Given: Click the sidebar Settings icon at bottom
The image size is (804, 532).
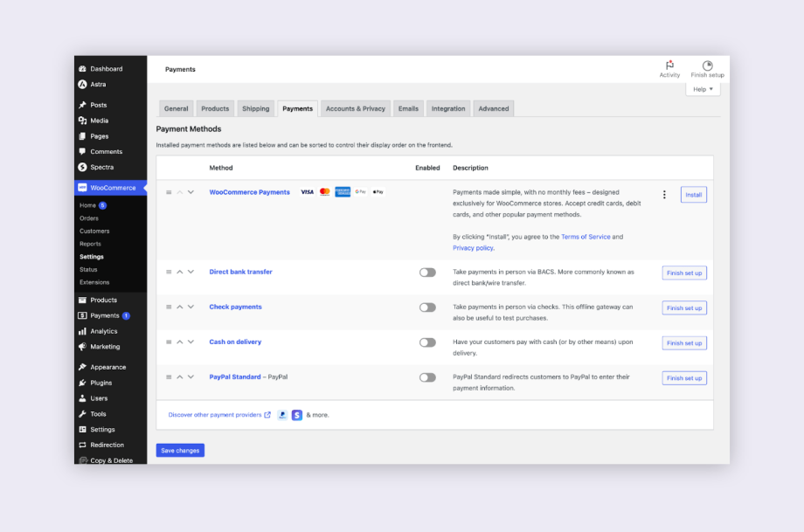Looking at the screenshot, I should (82, 430).
